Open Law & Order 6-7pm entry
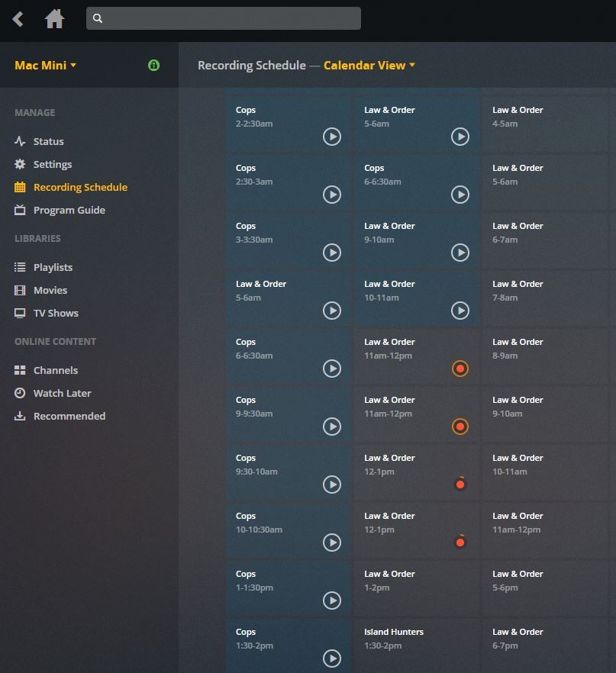This screenshot has width=616, height=673. pyautogui.click(x=545, y=645)
